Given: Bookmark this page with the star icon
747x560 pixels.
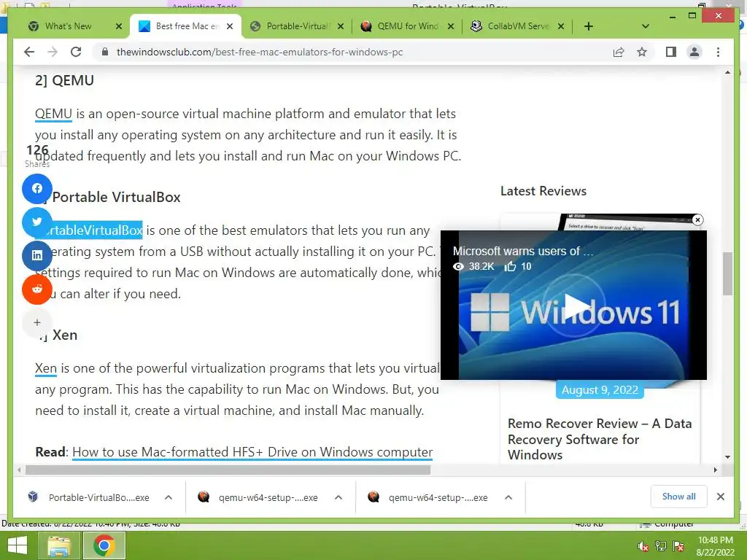Looking at the screenshot, I should [642, 52].
